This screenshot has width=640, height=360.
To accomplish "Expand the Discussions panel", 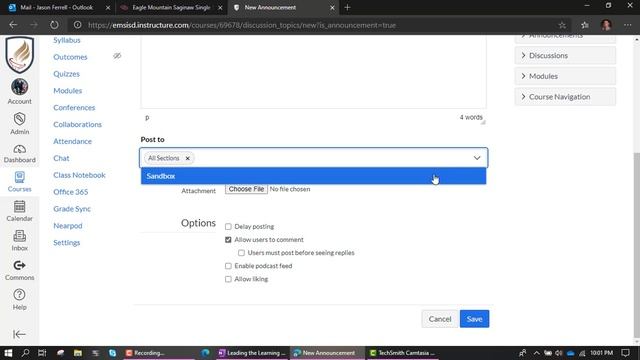I will tap(565, 55).
